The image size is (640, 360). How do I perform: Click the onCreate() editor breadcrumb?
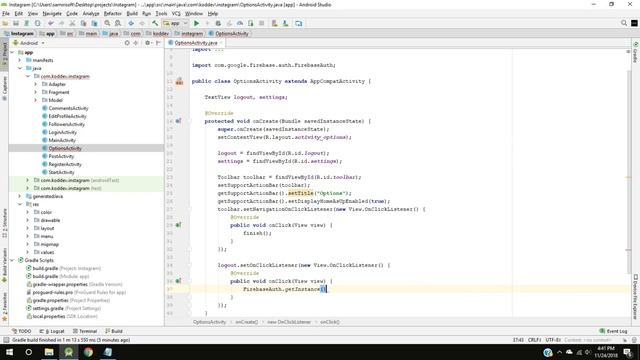tap(247, 322)
